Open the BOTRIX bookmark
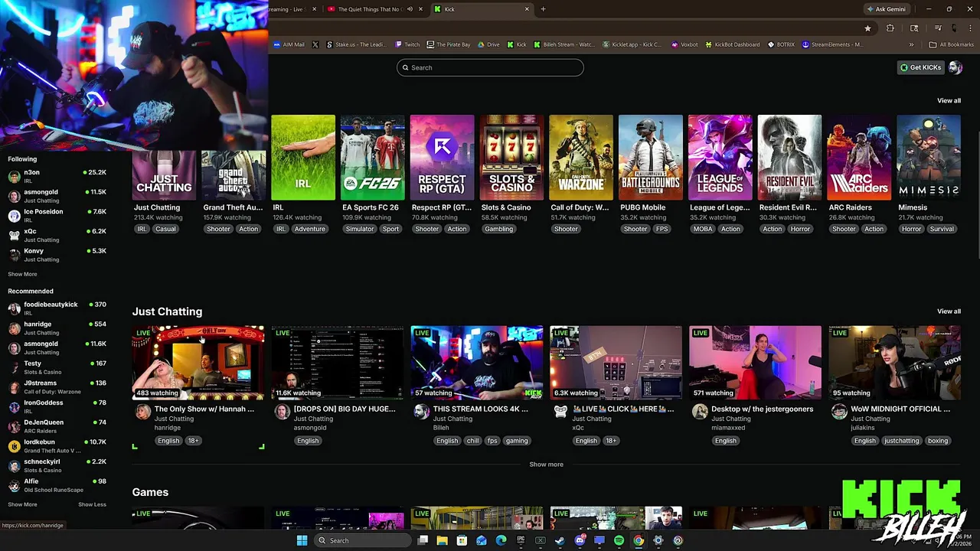The image size is (980, 551). click(782, 44)
